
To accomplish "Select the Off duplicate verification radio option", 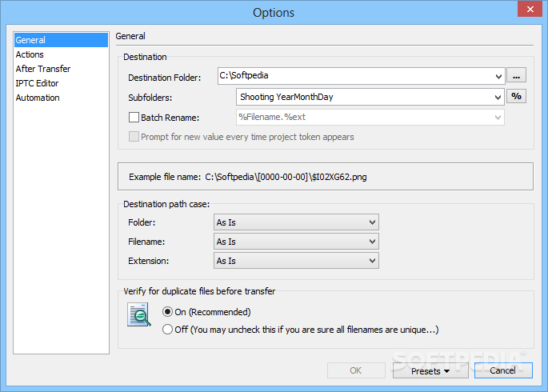I will point(167,330).
